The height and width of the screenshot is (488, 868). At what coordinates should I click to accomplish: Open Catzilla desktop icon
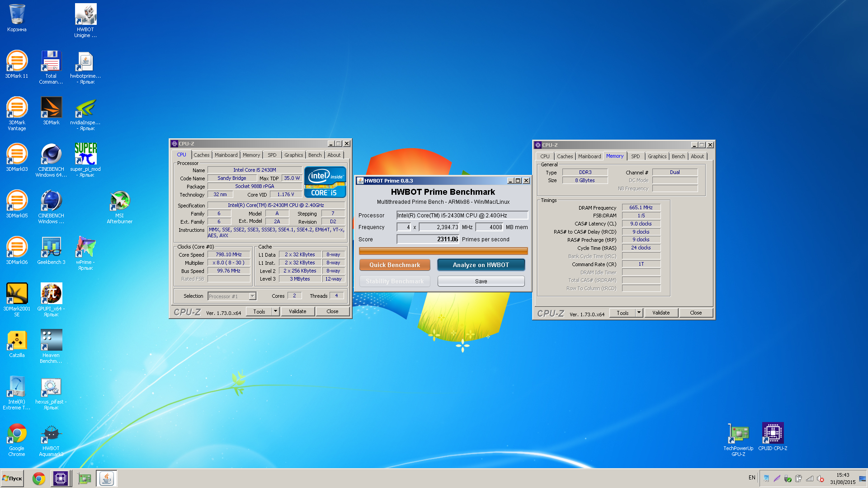click(x=17, y=344)
